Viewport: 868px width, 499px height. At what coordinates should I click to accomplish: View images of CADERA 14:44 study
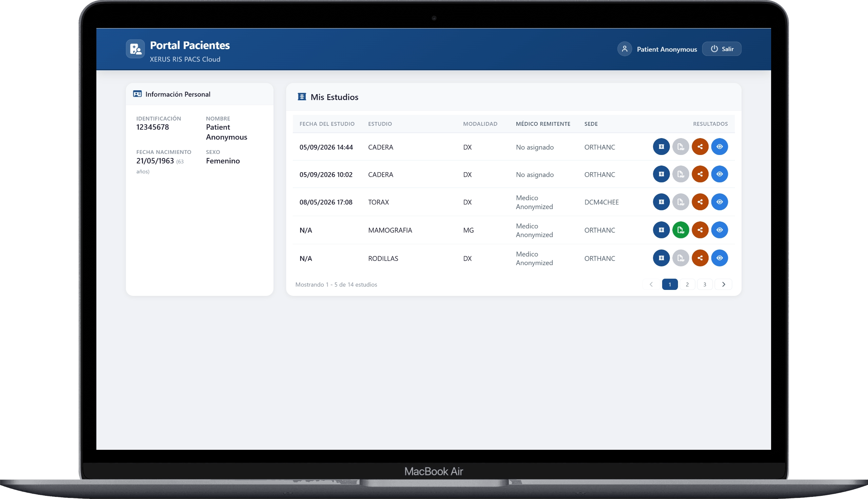[719, 147]
